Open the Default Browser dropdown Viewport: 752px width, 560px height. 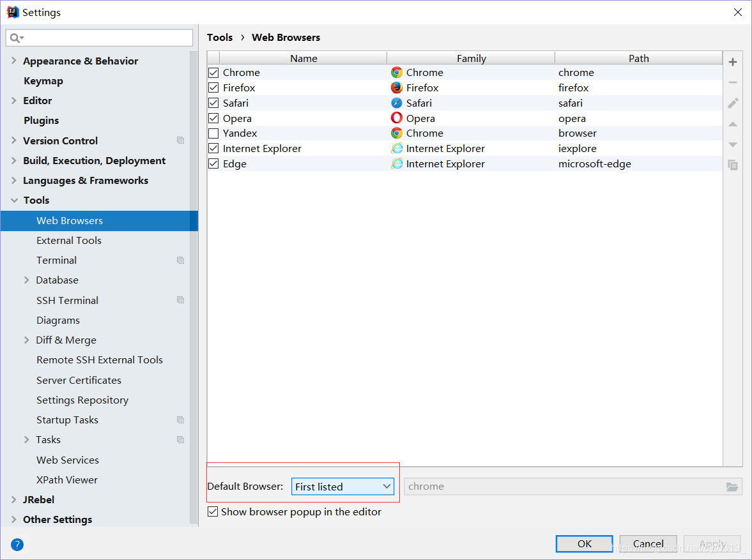pyautogui.click(x=342, y=487)
